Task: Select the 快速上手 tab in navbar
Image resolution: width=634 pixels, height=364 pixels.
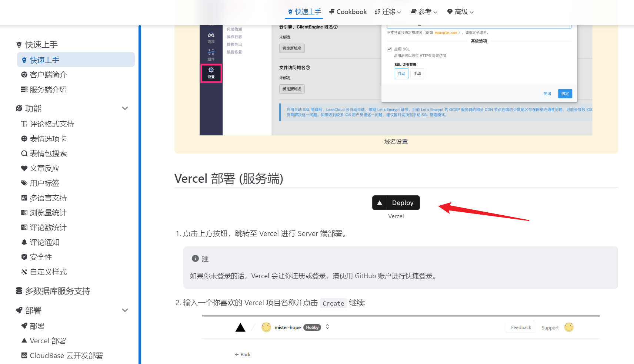Action: click(x=304, y=12)
